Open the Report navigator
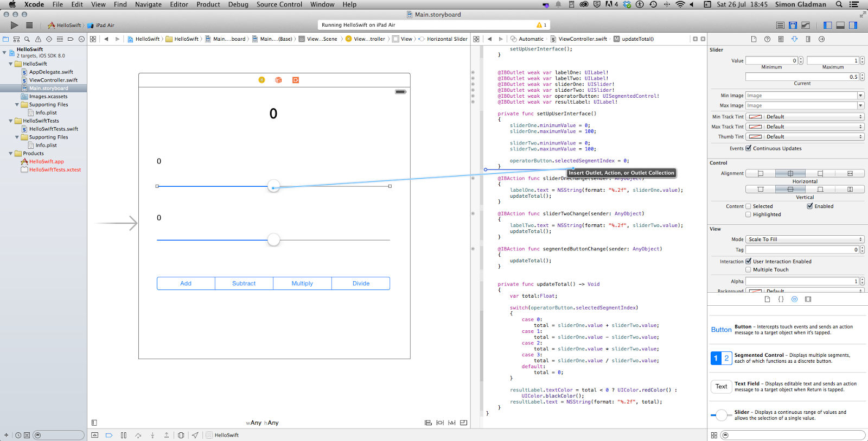868x441 pixels. tap(81, 39)
